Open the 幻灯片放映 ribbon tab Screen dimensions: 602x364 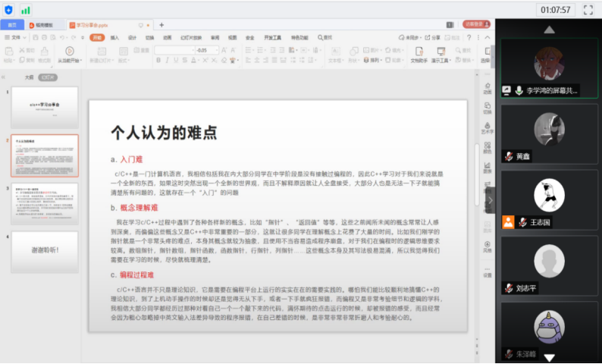pos(190,36)
